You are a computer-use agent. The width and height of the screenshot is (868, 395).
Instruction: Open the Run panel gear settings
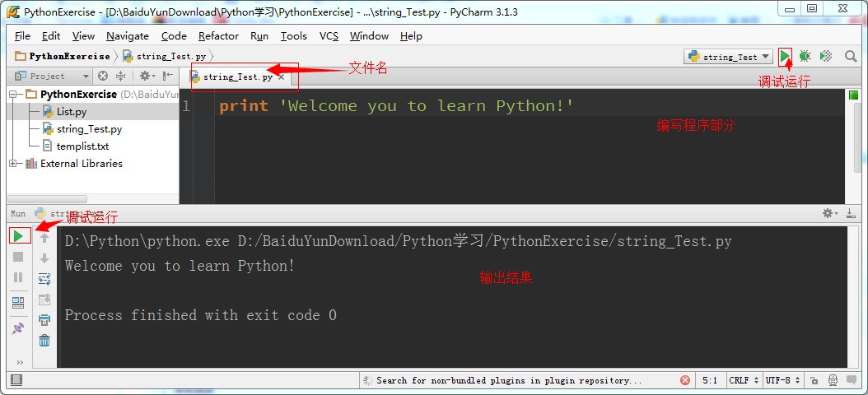[x=830, y=213]
